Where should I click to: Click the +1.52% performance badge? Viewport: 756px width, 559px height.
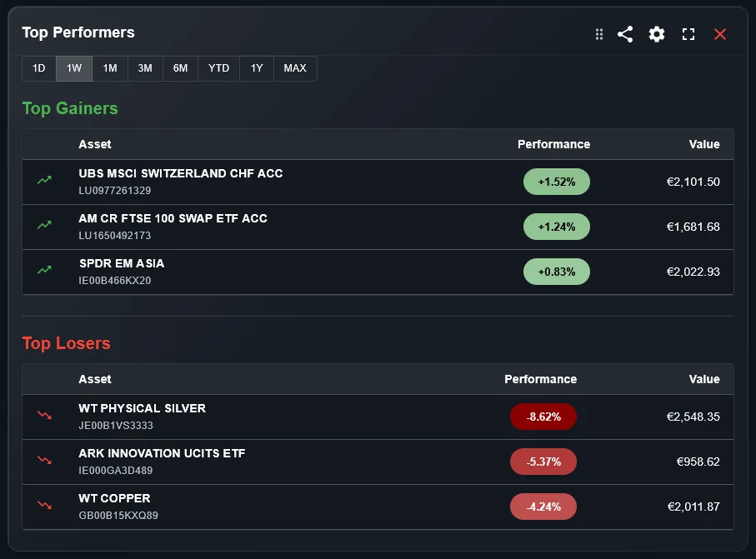coord(556,182)
